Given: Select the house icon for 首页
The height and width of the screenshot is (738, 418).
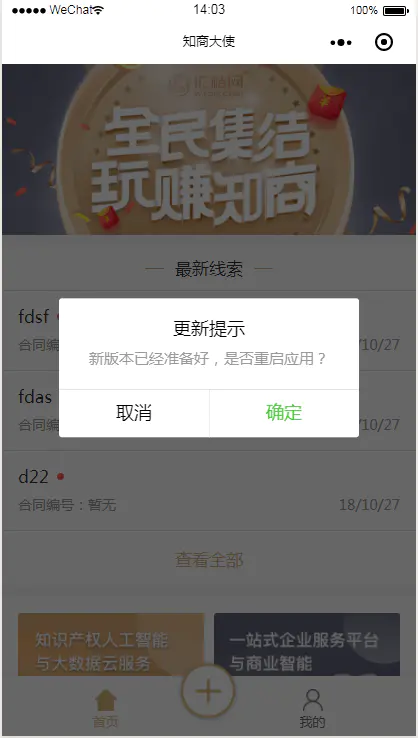Looking at the screenshot, I should [106, 700].
